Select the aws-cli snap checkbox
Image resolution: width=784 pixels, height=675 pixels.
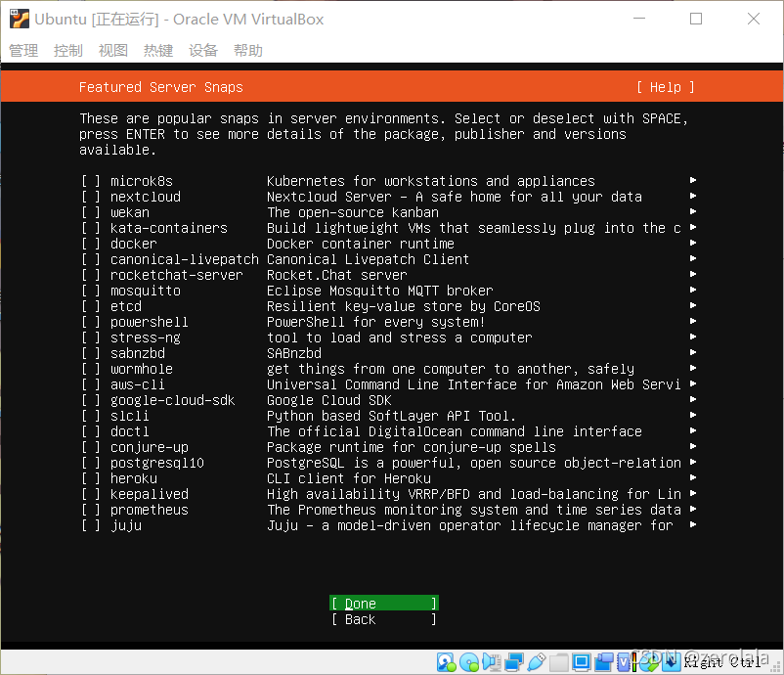pyautogui.click(x=91, y=384)
